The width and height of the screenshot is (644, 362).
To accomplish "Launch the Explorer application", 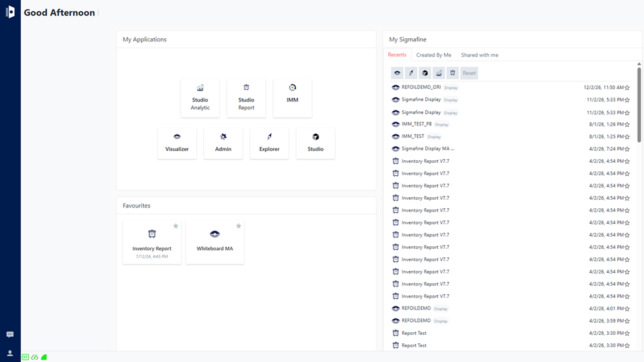I will (269, 143).
